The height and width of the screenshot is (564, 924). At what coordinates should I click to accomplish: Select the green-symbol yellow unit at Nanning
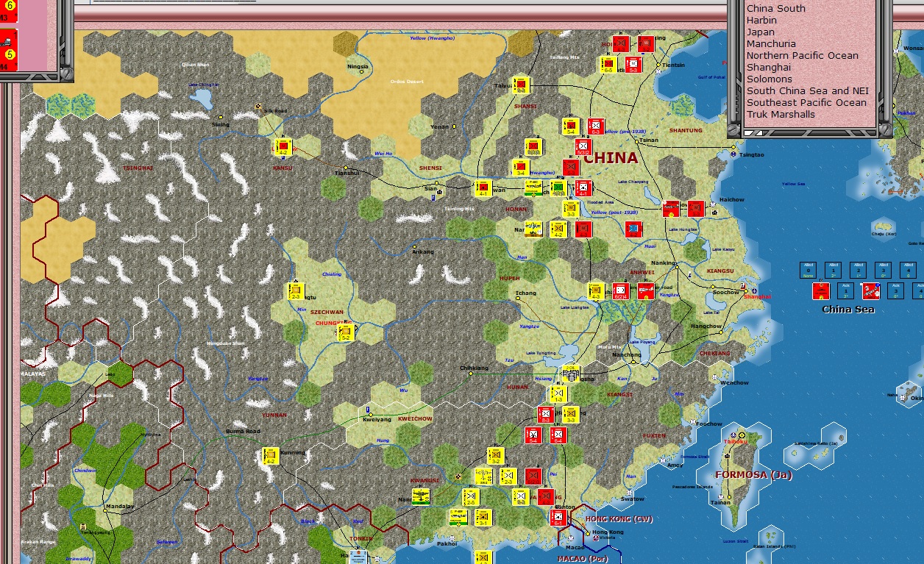tap(421, 496)
